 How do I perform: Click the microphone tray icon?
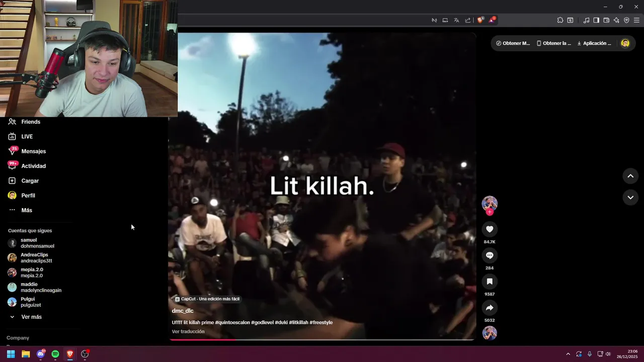(590, 354)
